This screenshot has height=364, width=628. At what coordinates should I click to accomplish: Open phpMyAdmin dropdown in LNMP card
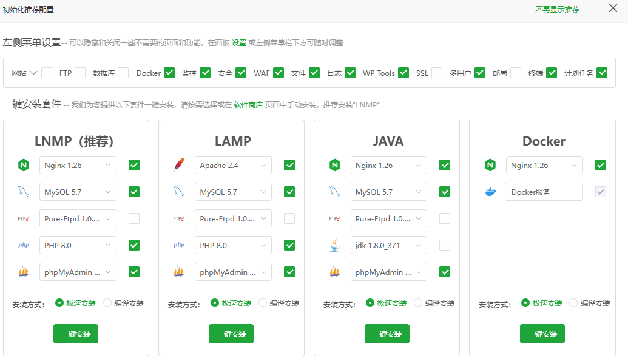78,272
